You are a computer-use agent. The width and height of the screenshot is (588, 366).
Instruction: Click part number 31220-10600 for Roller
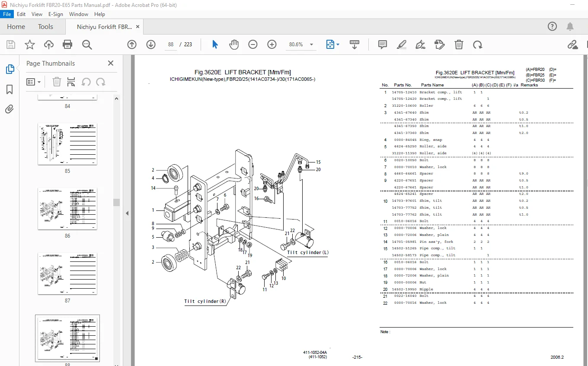(x=404, y=105)
